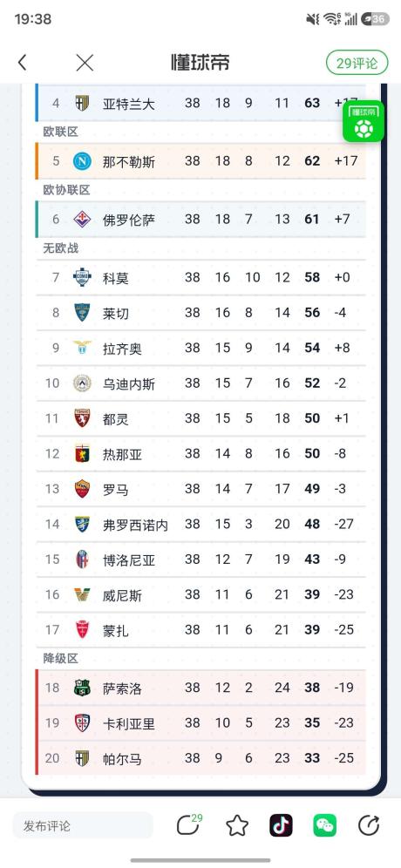Select the 亚特兰大 team name
This screenshot has width=401, height=868.
click(x=128, y=103)
